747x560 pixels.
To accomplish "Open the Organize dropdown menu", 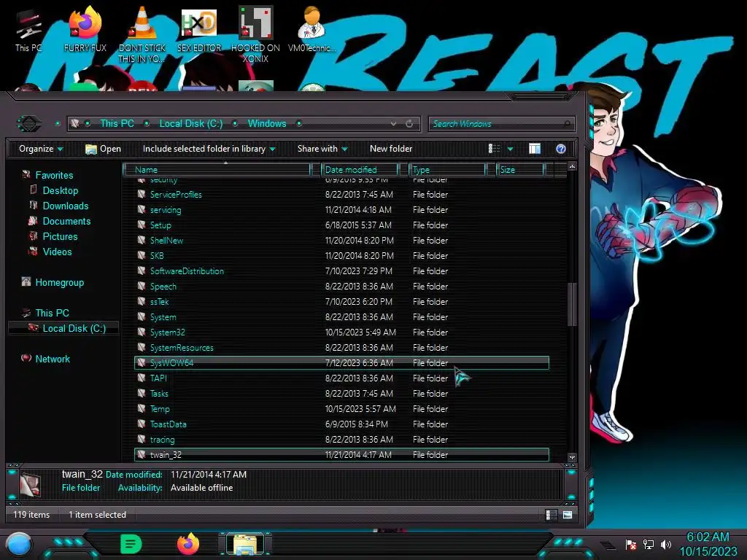I will pyautogui.click(x=41, y=149).
